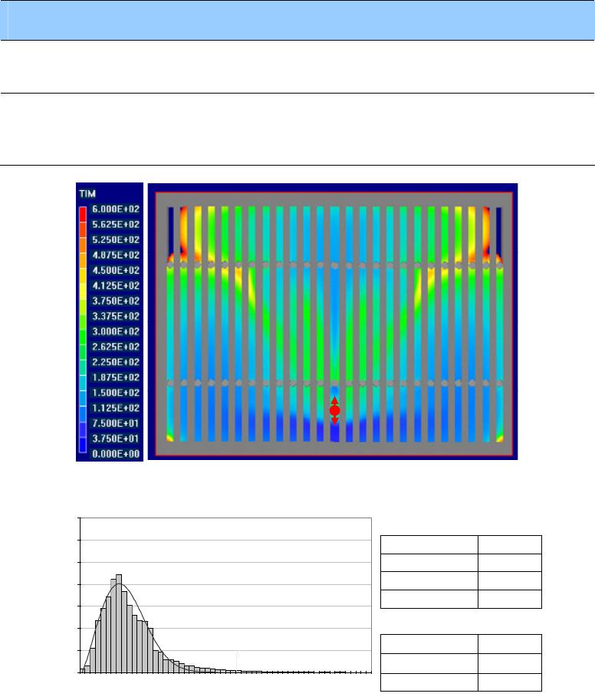Click the yellow spot at plot's bottom-right corner
Screen dimensions: 595x700
point(501,438)
